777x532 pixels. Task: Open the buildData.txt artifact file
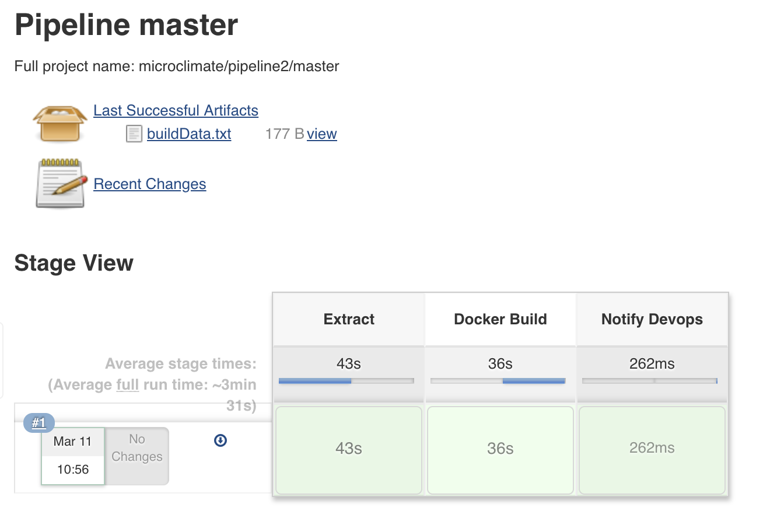[189, 134]
